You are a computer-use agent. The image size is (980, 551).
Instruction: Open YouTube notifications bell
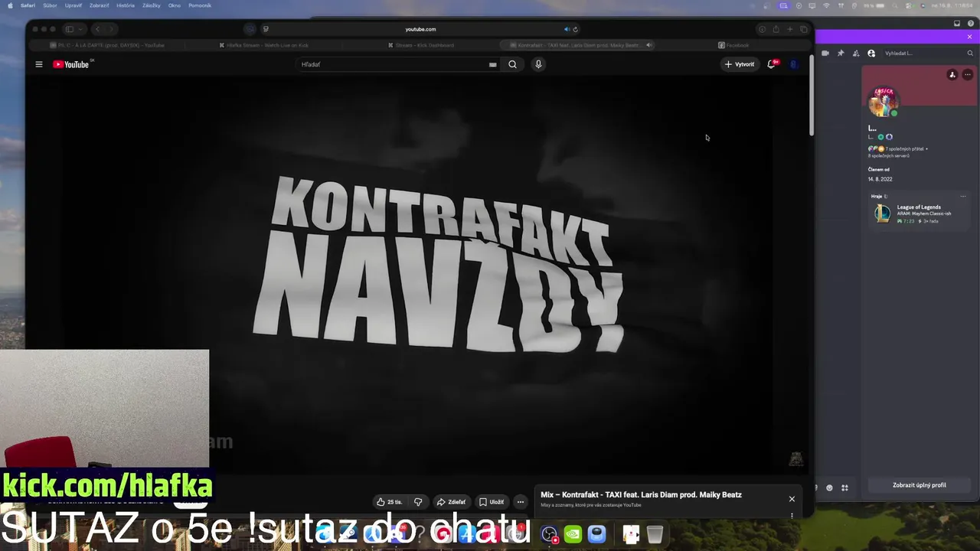[x=772, y=64]
